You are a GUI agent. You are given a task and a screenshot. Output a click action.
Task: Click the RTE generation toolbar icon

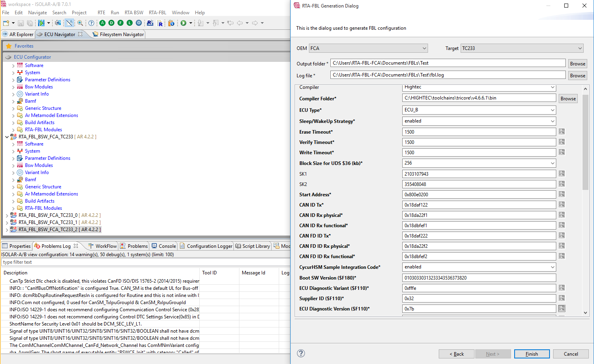[150, 23]
